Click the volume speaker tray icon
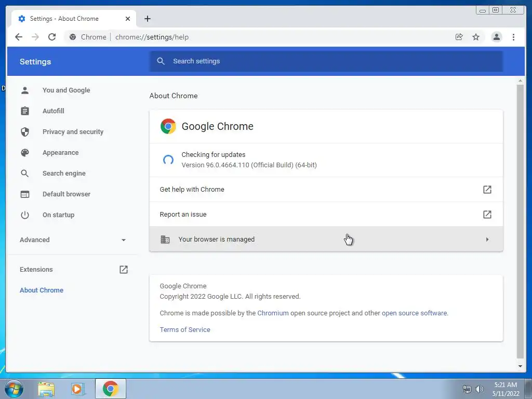 [480, 389]
